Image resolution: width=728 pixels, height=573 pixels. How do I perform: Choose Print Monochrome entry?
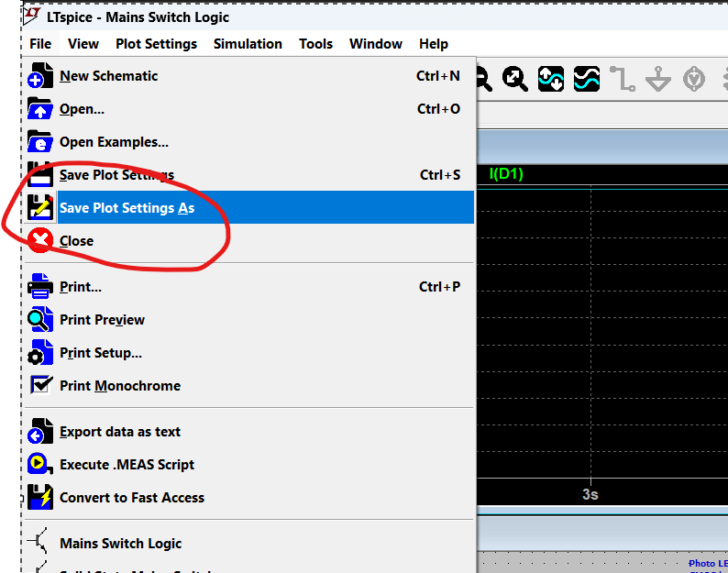249,385
